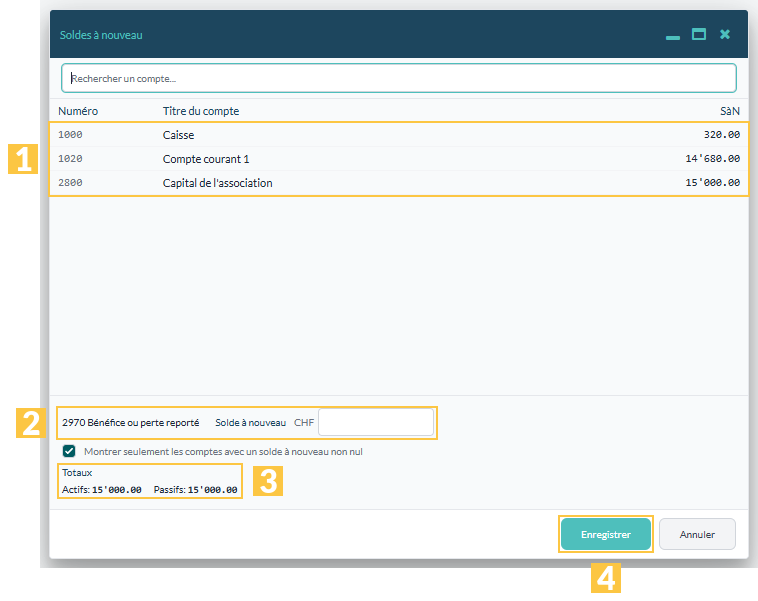Click the Numéro column header
758x601 pixels.
(x=78, y=111)
